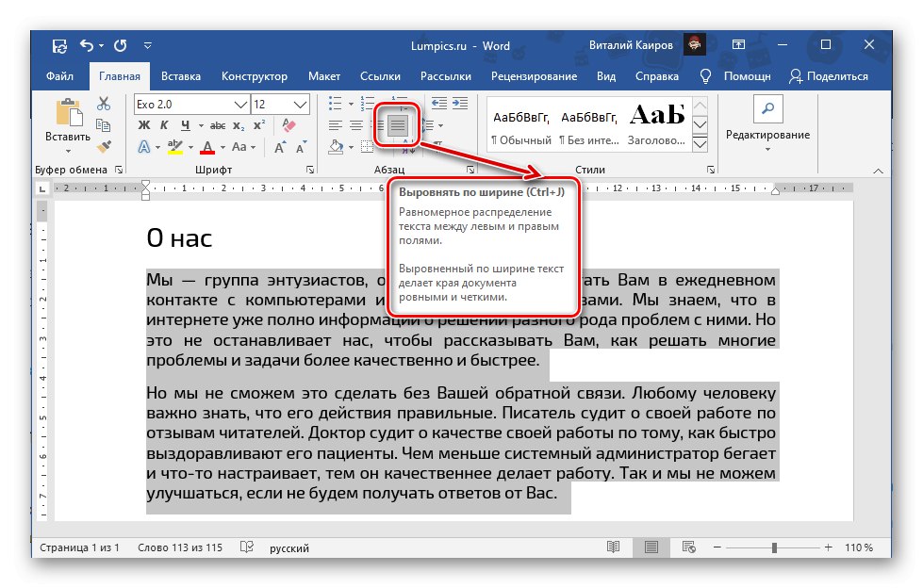Open the bulleted list icon
This screenshot has height=588, width=923.
coord(335,104)
